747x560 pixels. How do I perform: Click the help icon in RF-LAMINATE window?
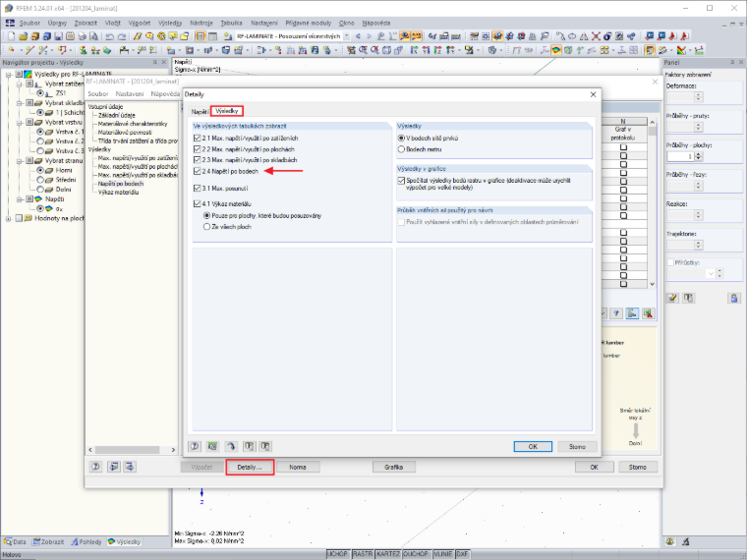tap(95, 467)
